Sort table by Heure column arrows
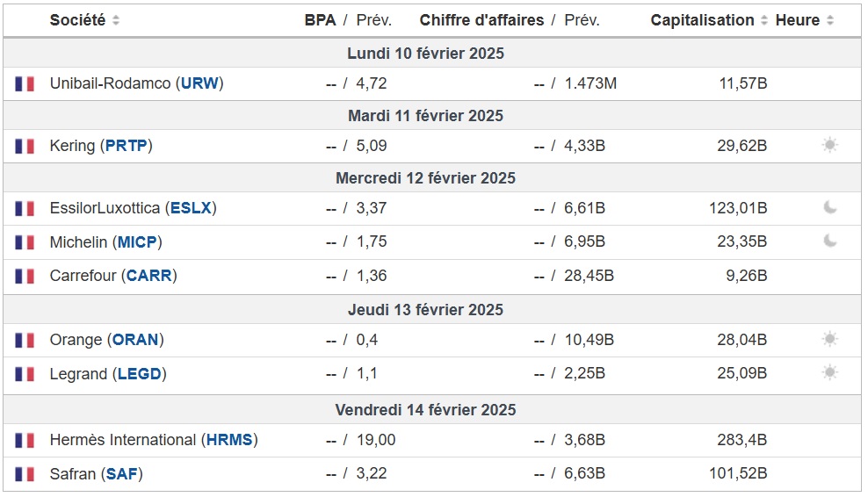868x497 pixels. [x=830, y=20]
